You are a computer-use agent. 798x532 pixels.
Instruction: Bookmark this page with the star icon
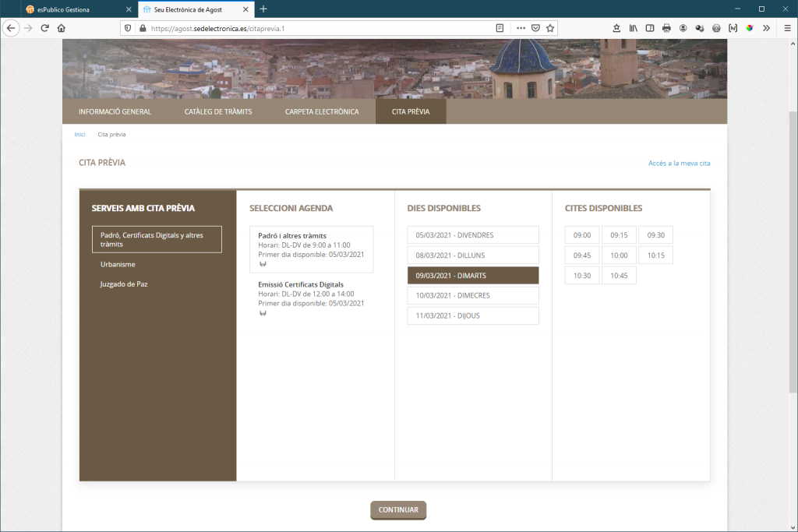pyautogui.click(x=550, y=28)
